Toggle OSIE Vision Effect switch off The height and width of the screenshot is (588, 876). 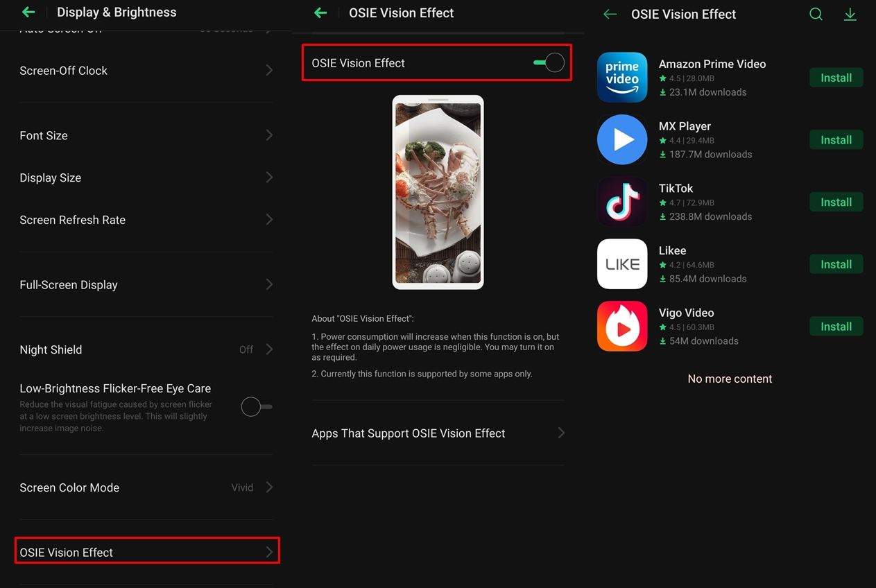[549, 62]
